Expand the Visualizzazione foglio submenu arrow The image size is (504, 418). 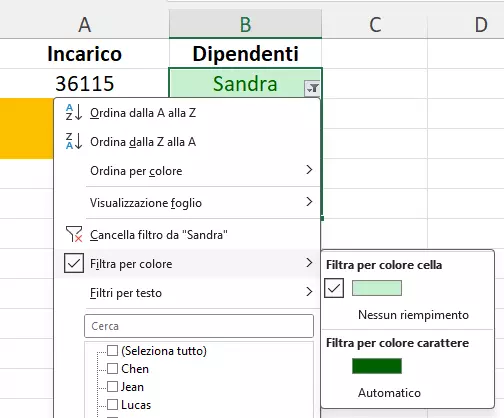[x=309, y=202]
